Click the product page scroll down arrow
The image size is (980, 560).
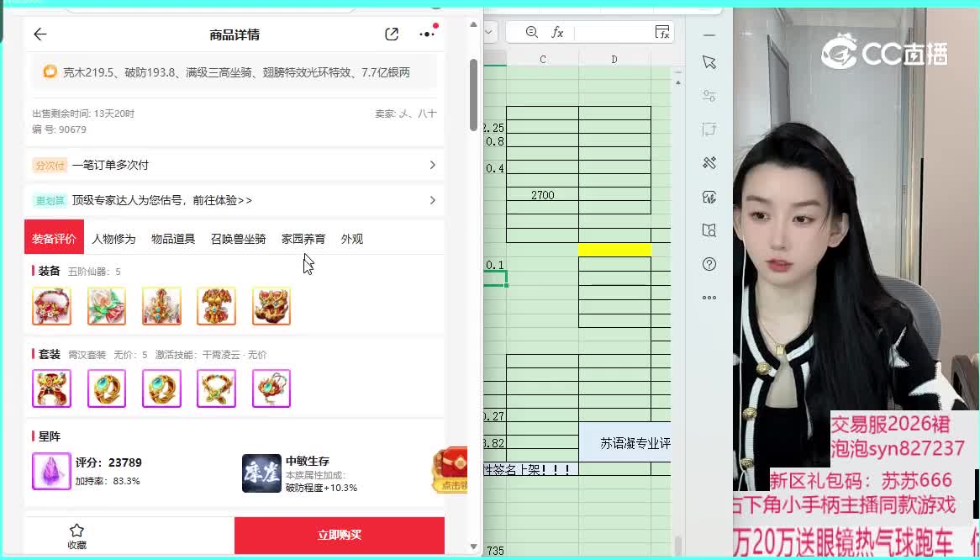(473, 547)
